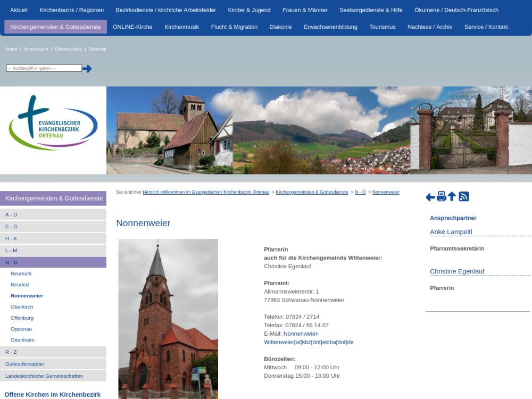Image resolution: width=532 pixels, height=399 pixels.
Task: Focus the Suchbegriff search input field
Action: coord(44,68)
